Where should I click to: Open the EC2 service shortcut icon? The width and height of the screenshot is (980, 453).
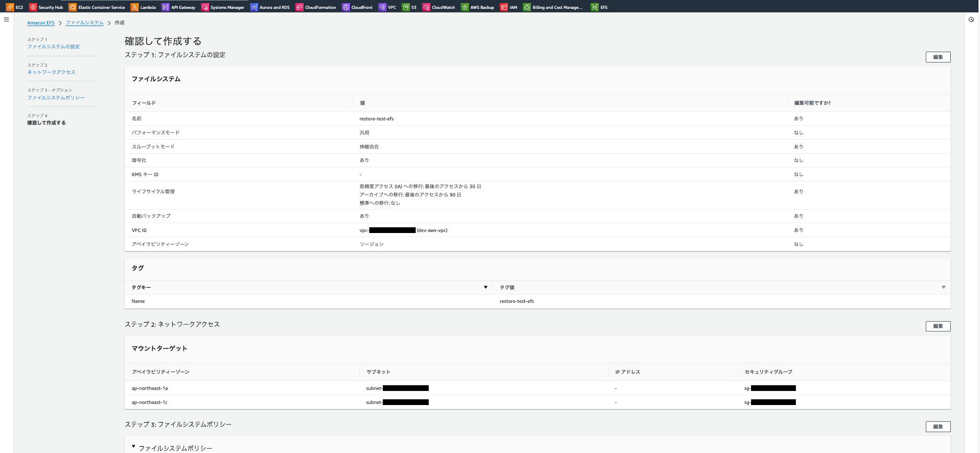[9, 7]
